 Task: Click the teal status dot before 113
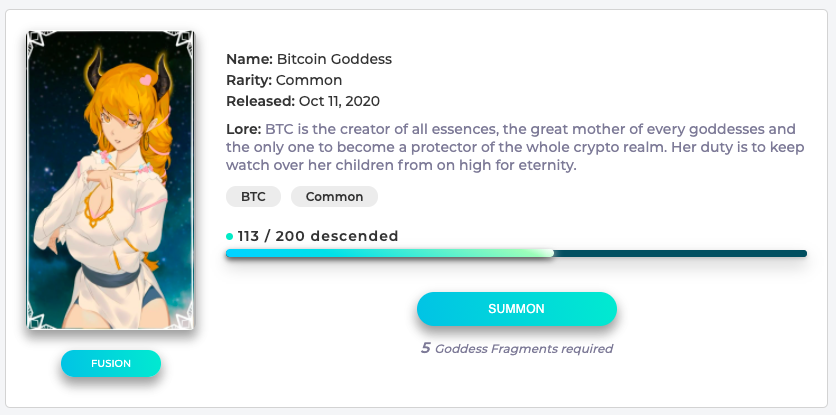(230, 236)
